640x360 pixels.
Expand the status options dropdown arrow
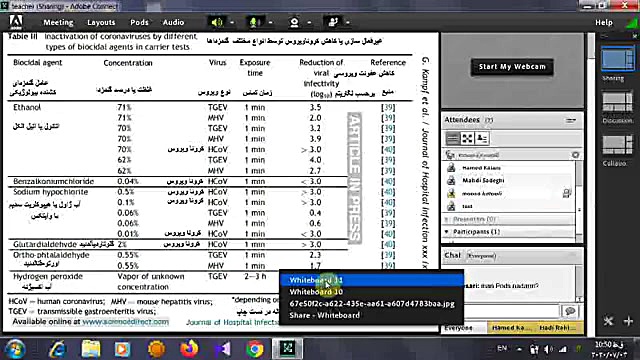pos(348,22)
